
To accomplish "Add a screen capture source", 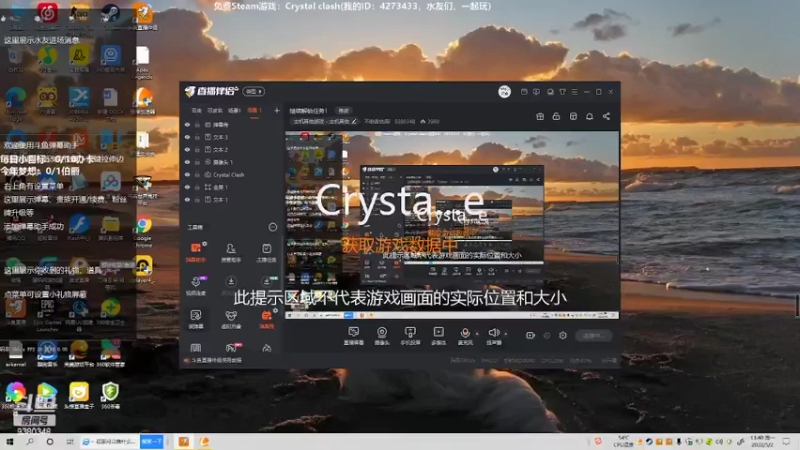I will click(354, 336).
